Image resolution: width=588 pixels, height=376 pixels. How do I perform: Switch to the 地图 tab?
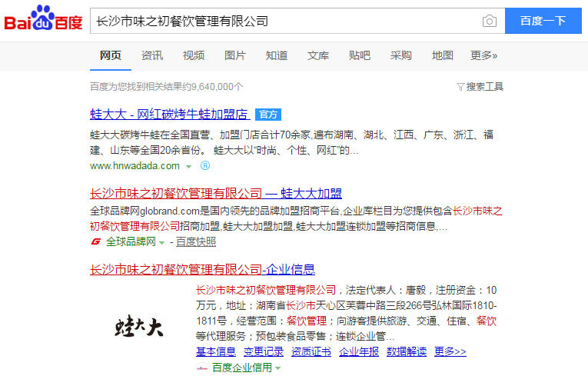point(443,55)
